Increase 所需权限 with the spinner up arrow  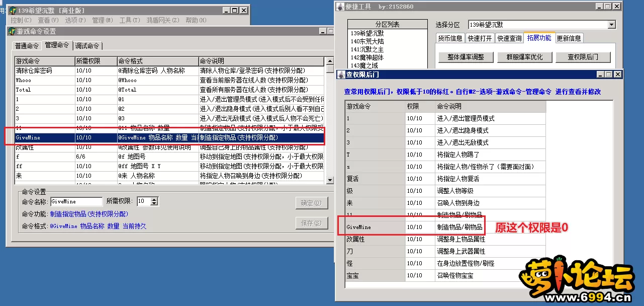pos(154,199)
